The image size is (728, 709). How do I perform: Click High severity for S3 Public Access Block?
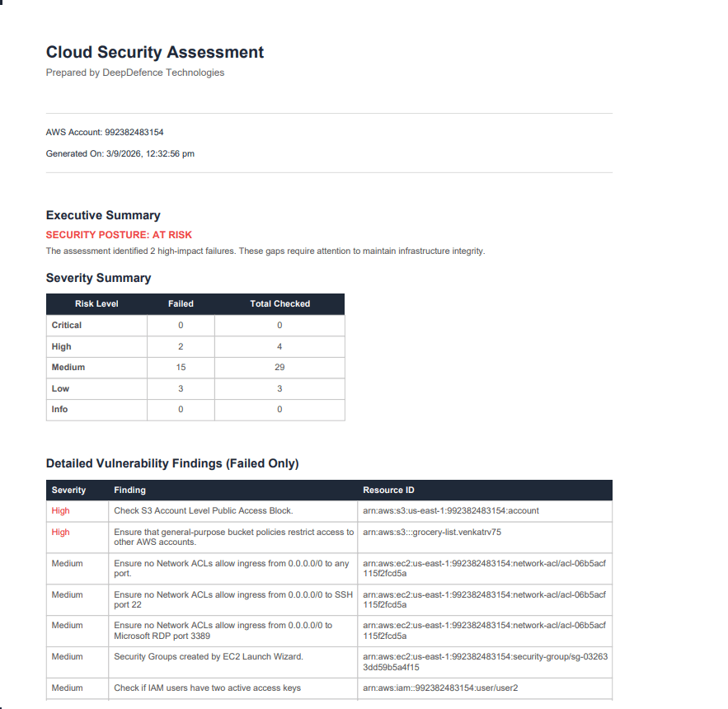click(x=60, y=511)
